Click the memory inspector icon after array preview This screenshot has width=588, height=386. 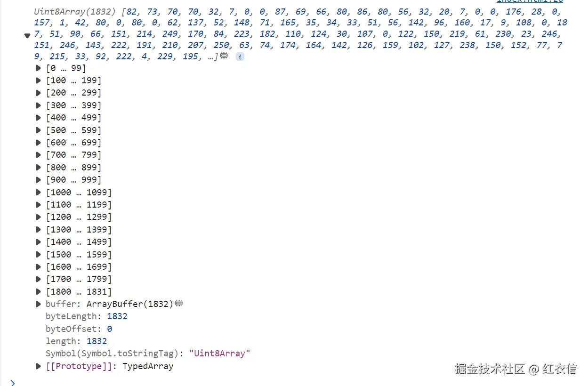224,56
